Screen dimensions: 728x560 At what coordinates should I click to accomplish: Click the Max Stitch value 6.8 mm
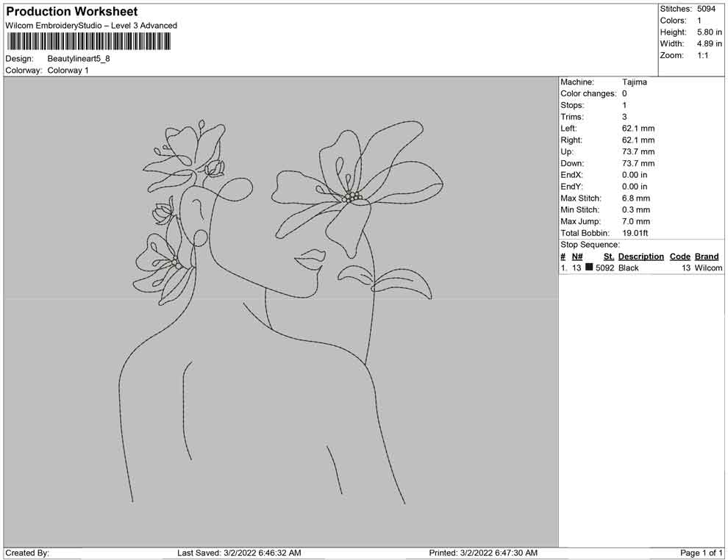click(x=636, y=198)
